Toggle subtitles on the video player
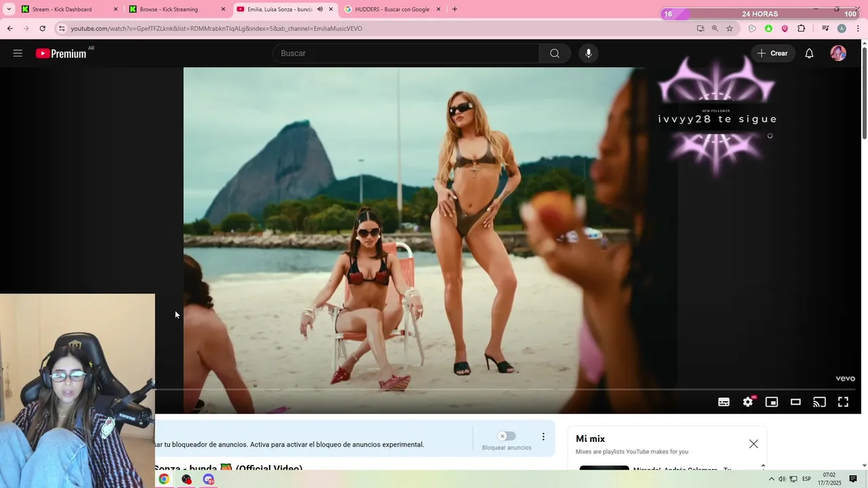 [724, 402]
